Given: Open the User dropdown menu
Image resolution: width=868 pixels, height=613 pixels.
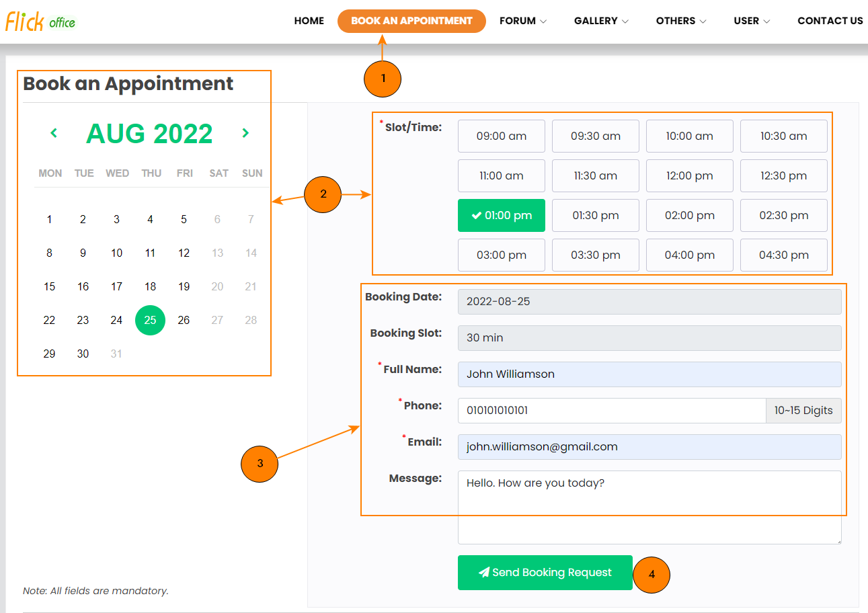Looking at the screenshot, I should point(751,21).
